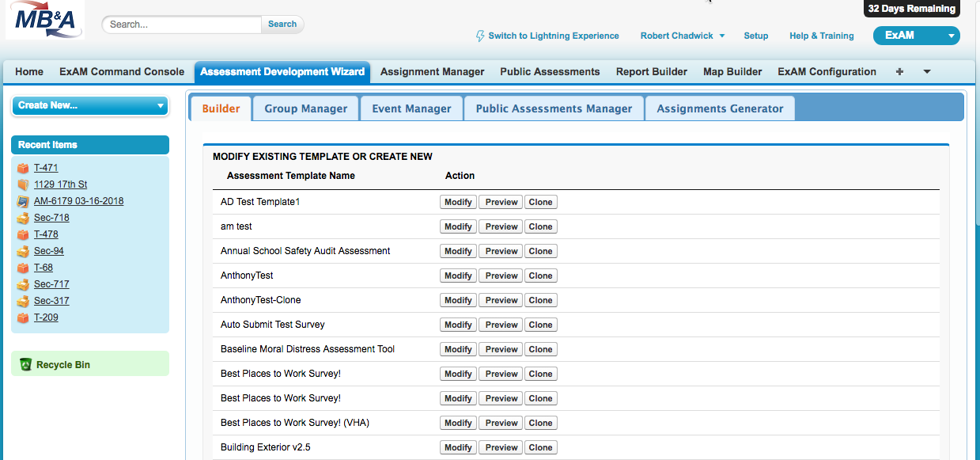This screenshot has height=460, width=980.
Task: Clone the AnthonyTest template
Action: click(x=541, y=276)
